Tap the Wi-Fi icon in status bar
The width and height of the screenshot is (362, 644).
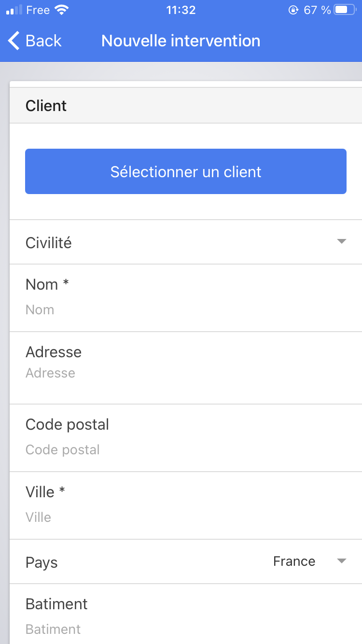[x=61, y=10]
